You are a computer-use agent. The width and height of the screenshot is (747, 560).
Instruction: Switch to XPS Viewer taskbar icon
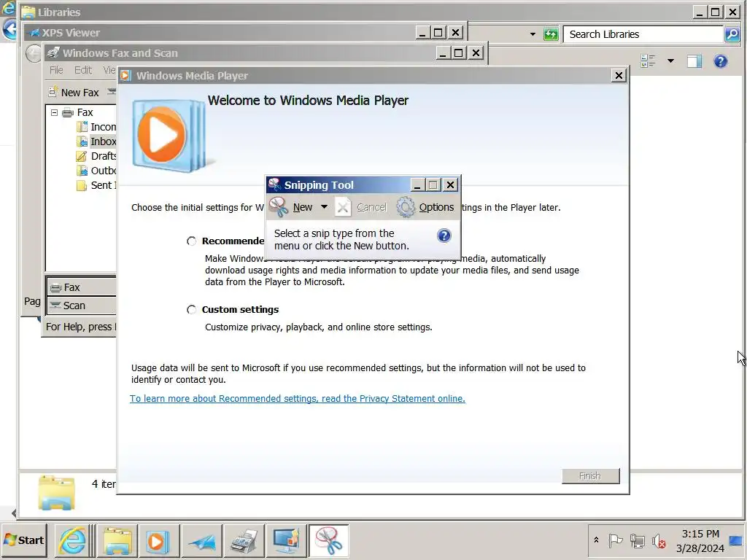click(x=201, y=540)
